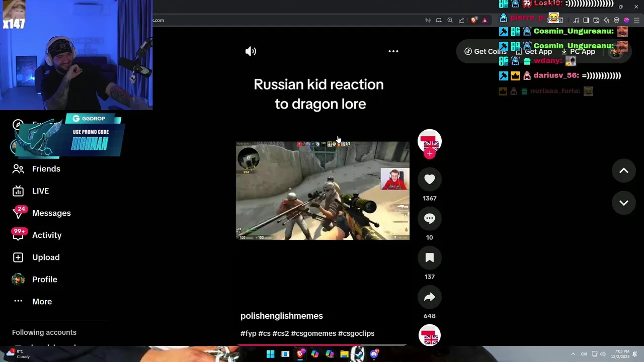Image resolution: width=644 pixels, height=362 pixels.
Task: Open the three-dot video options menu
Action: (x=393, y=51)
